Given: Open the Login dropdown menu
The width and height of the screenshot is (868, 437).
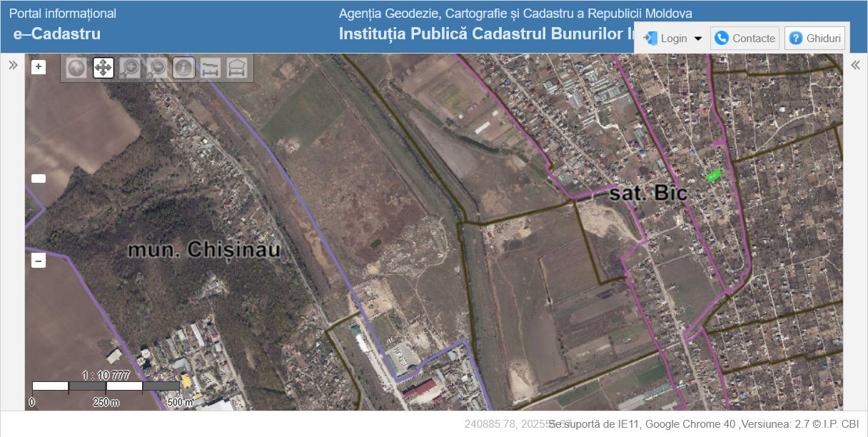Looking at the screenshot, I should [672, 39].
